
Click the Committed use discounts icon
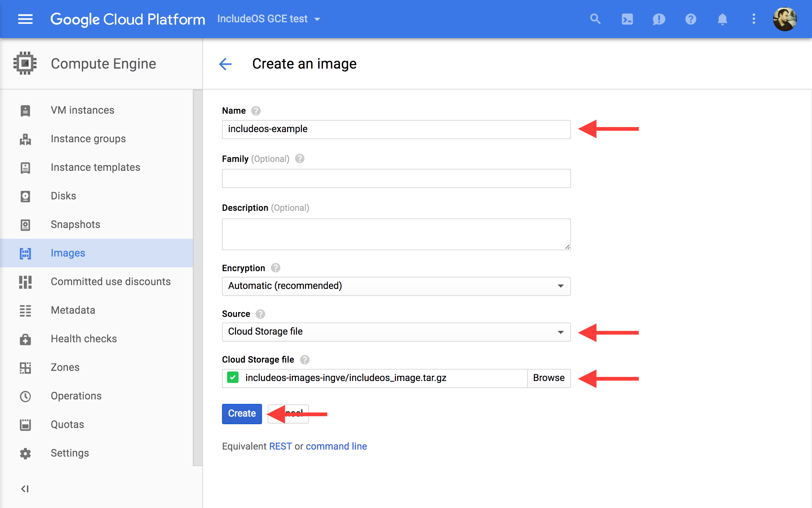pos(25,282)
